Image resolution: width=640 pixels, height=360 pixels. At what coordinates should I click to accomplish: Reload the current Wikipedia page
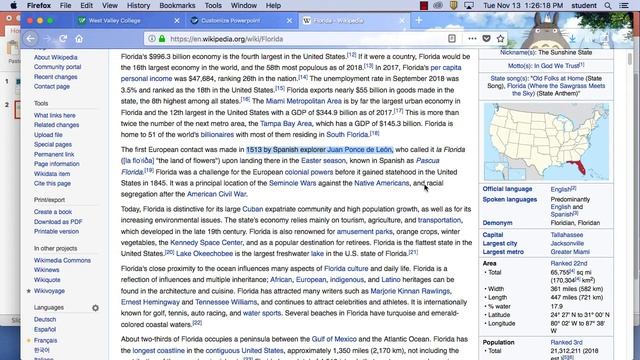[x=63, y=39]
